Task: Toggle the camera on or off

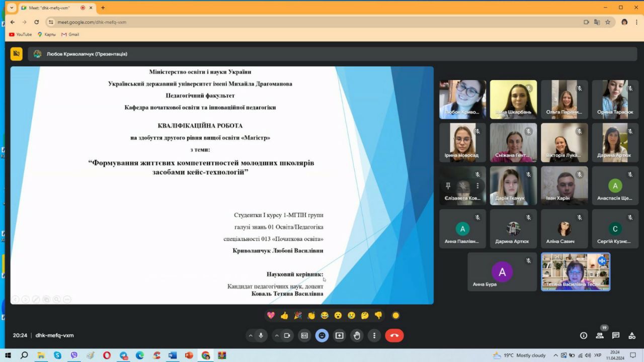Action: [x=287, y=335]
